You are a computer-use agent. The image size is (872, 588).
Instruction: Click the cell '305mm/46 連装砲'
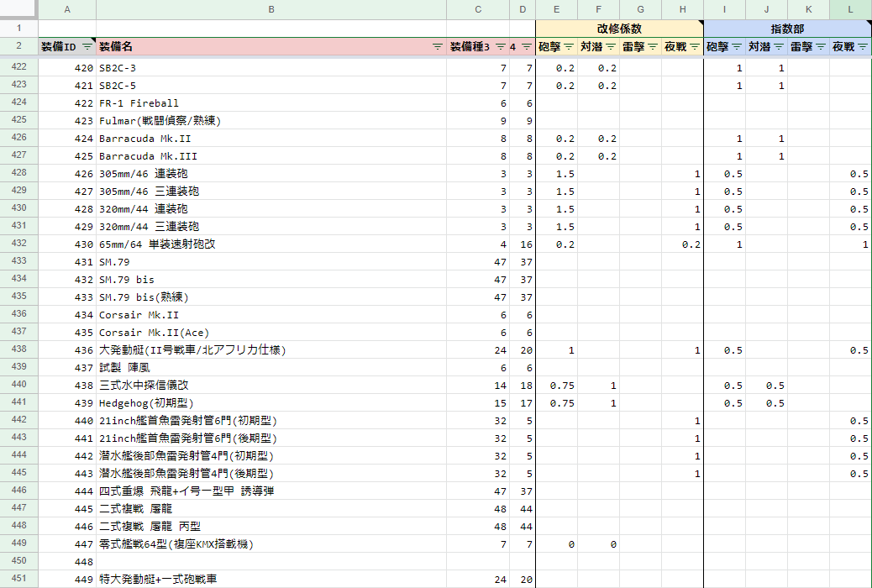click(271, 174)
